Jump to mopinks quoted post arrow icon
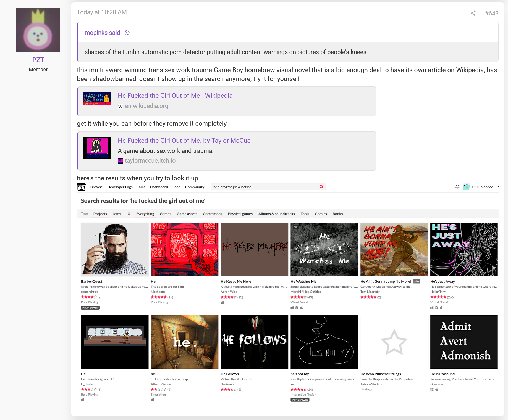Screen dimensions: 508x420 (127, 32)
